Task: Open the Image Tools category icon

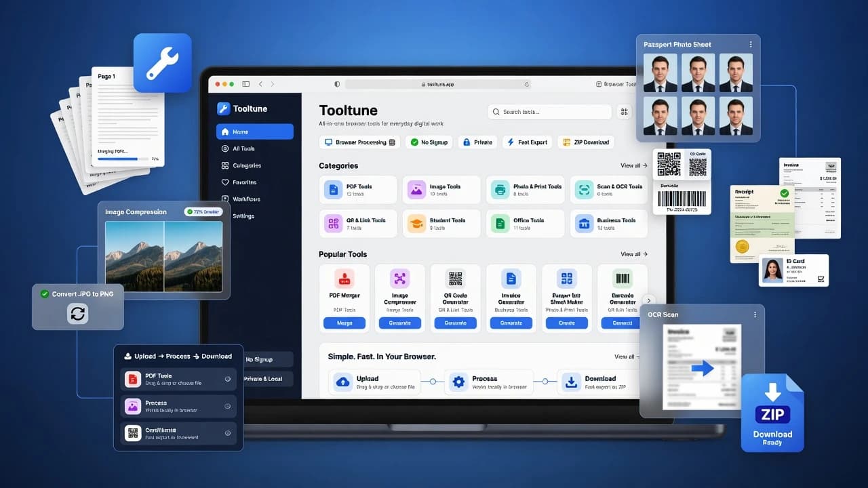Action: pos(416,190)
